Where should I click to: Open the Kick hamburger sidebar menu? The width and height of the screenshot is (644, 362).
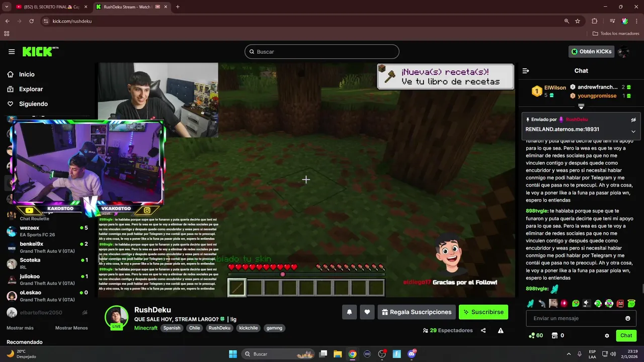pyautogui.click(x=12, y=51)
